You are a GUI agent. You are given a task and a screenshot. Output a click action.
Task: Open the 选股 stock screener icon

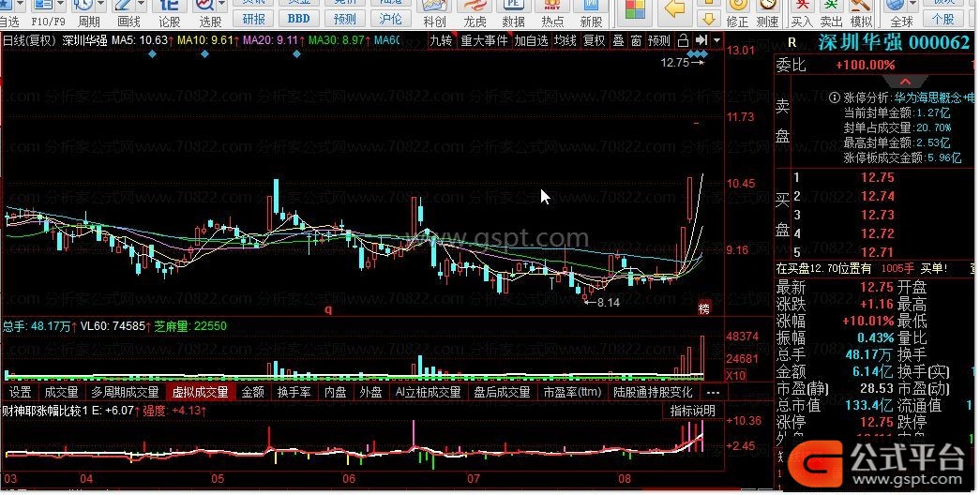coord(205,5)
